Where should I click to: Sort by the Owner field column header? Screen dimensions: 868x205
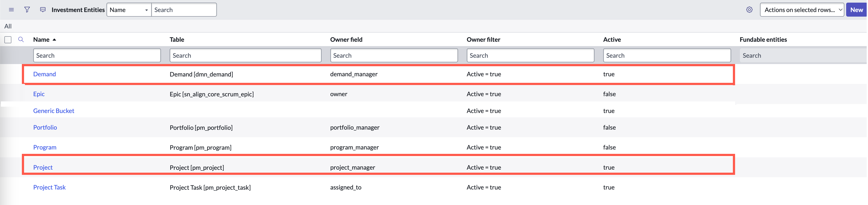pyautogui.click(x=346, y=40)
